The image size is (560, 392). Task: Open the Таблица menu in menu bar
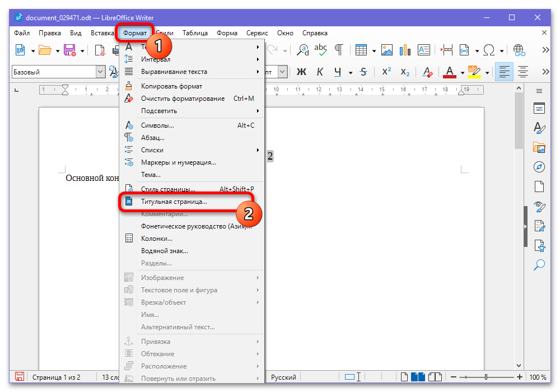(x=195, y=33)
